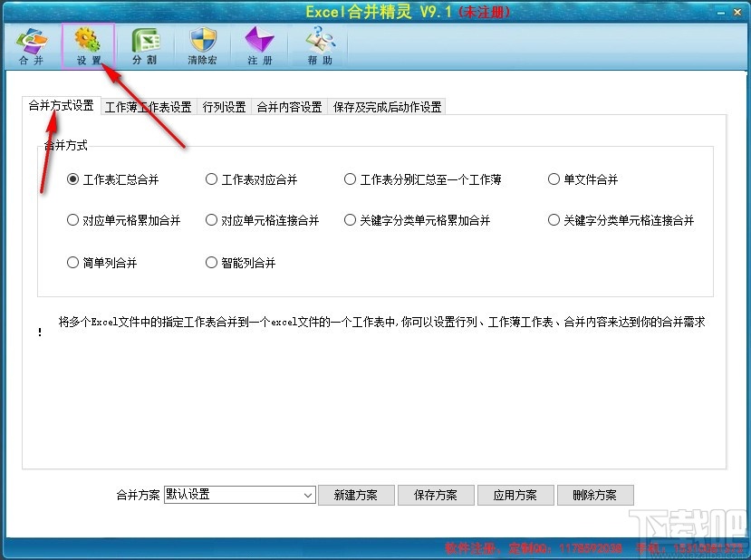The height and width of the screenshot is (560, 751).
Task: Switch to 保存及完成后动作设置 tab
Action: (x=387, y=107)
